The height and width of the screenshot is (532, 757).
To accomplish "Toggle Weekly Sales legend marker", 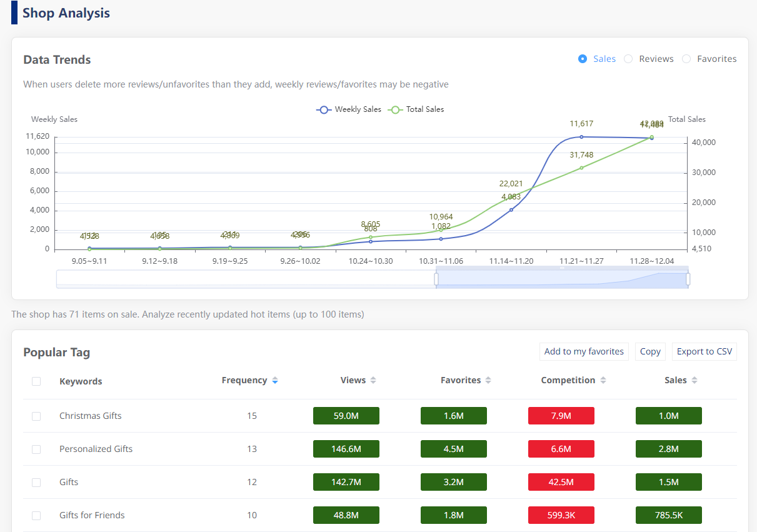I will (324, 109).
